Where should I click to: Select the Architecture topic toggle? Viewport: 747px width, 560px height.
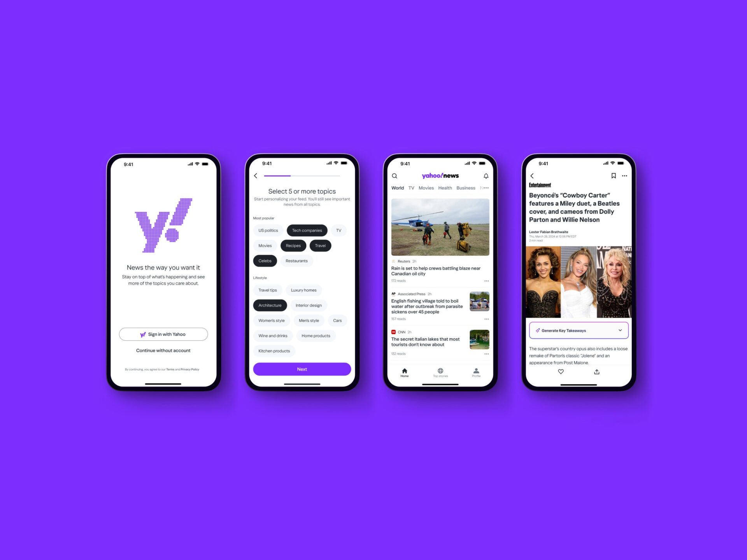(270, 305)
